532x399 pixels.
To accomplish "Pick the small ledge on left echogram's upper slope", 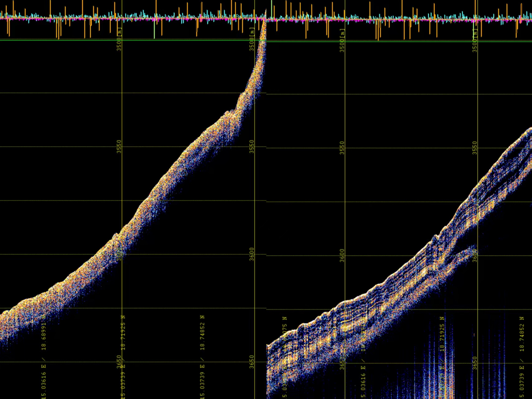I will point(230,112).
